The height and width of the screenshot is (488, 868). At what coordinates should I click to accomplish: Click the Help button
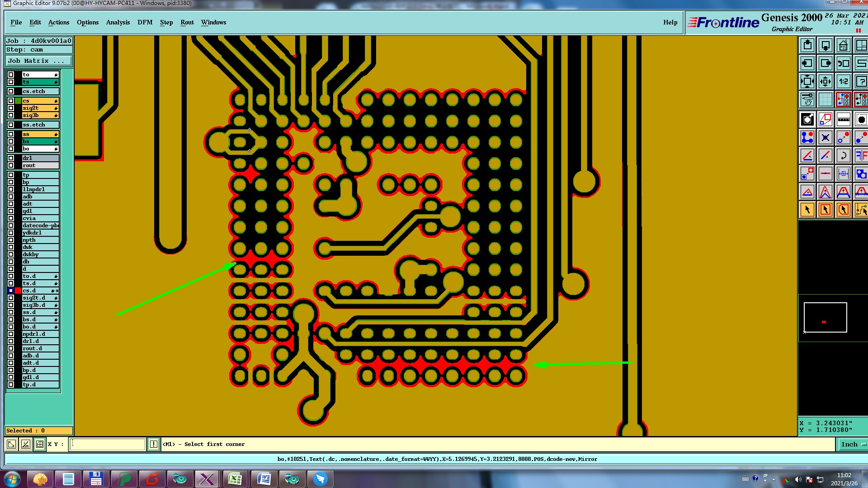670,22
